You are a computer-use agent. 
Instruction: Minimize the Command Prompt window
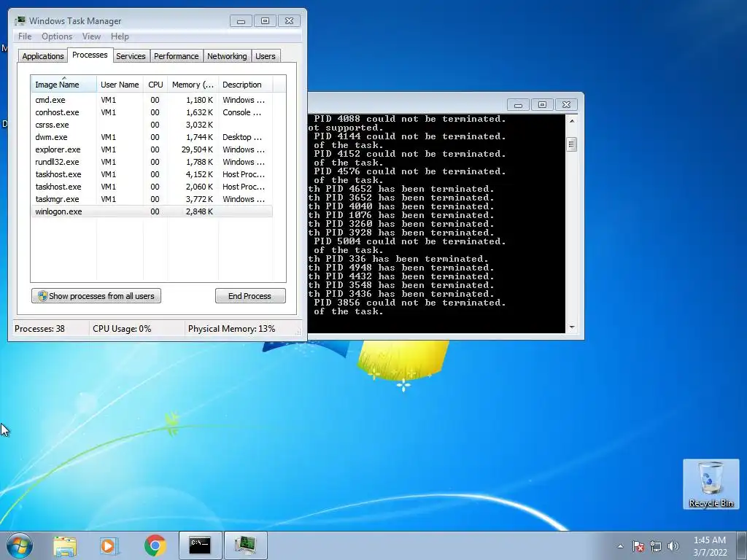coord(518,105)
